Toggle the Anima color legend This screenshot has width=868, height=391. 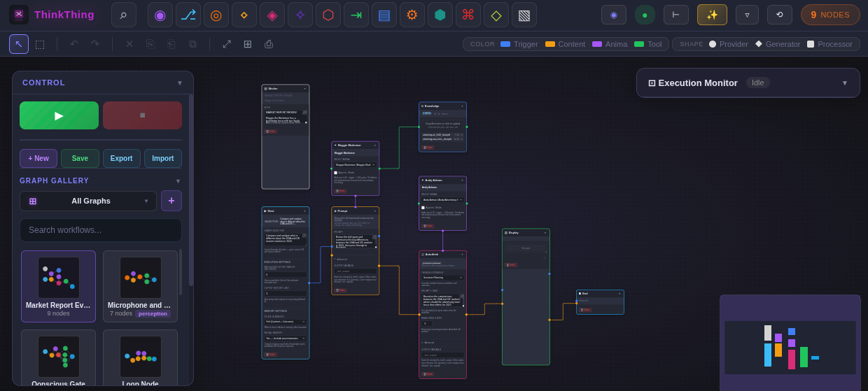(x=610, y=44)
